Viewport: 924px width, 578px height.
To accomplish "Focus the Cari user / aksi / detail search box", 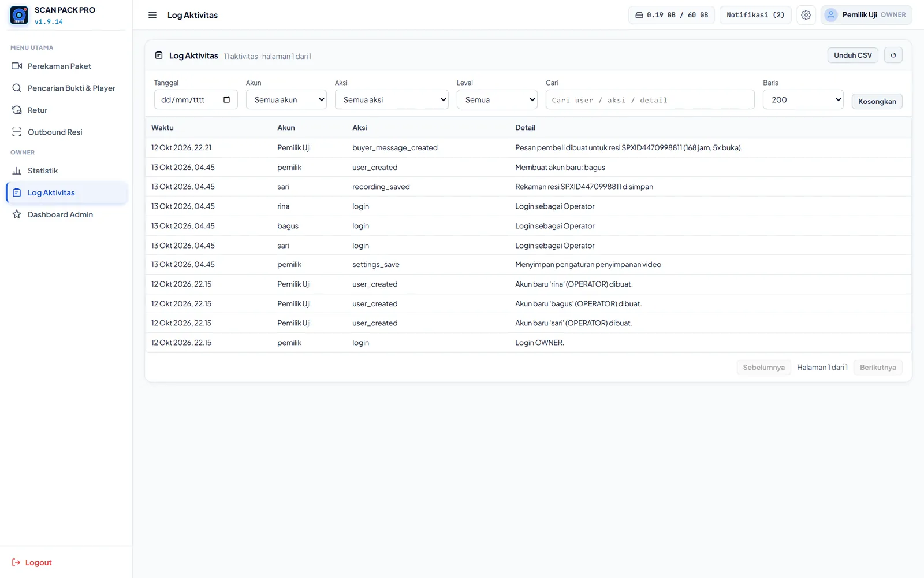I will [650, 99].
